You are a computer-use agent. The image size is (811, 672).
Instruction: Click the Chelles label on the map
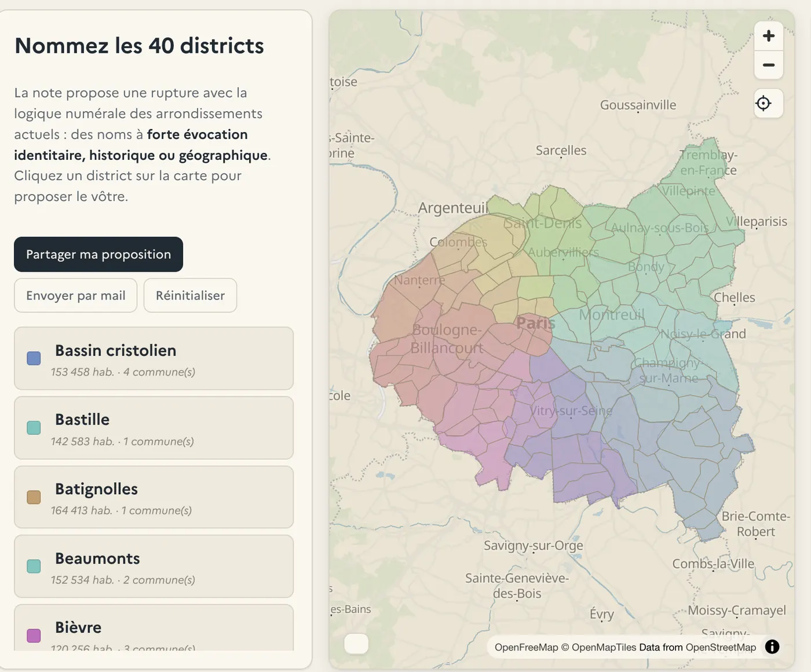click(734, 298)
